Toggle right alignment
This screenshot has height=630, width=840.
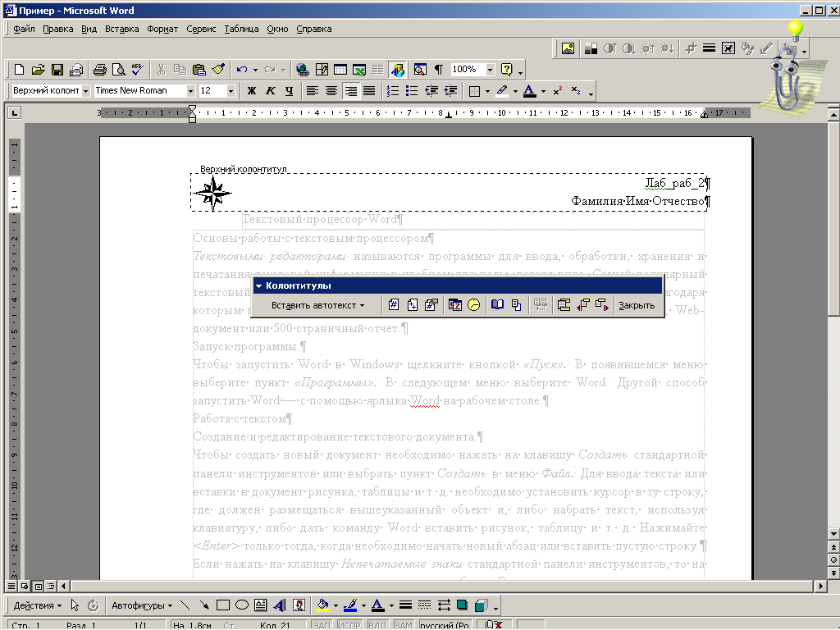click(350, 91)
